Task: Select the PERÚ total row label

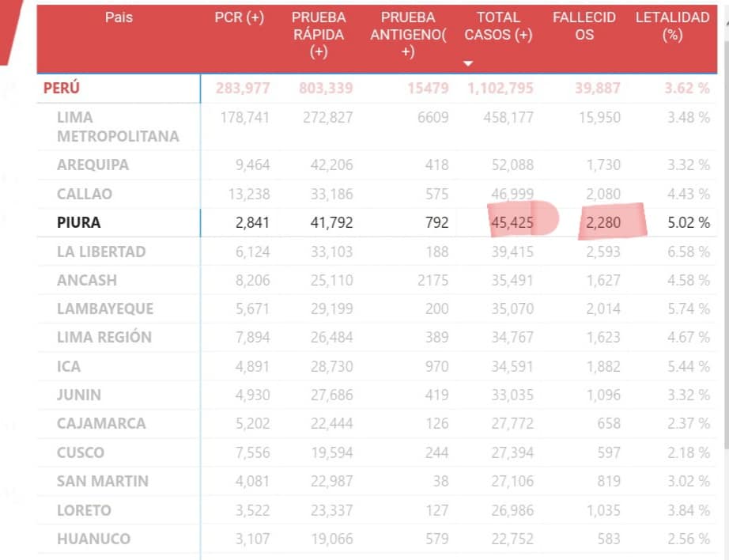Action: click(x=62, y=88)
